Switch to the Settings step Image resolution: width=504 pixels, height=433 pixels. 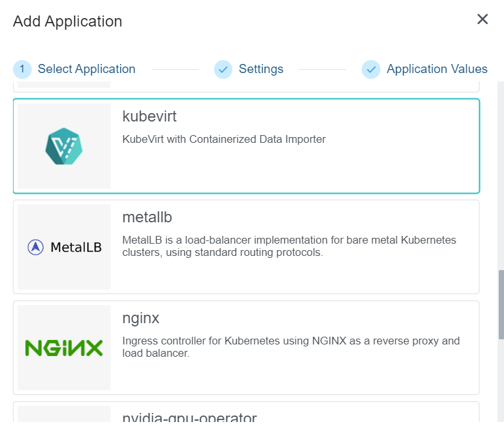tap(261, 69)
